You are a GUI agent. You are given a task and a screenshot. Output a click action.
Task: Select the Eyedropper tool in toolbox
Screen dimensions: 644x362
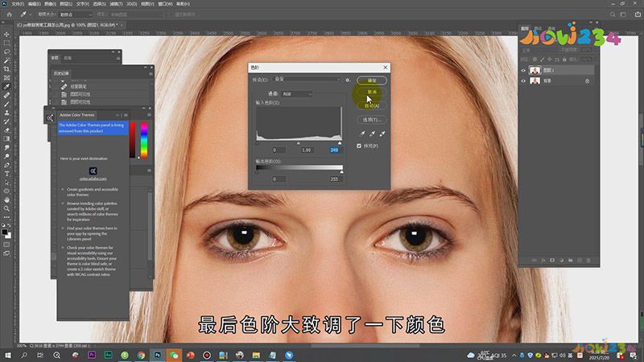pos(6,87)
